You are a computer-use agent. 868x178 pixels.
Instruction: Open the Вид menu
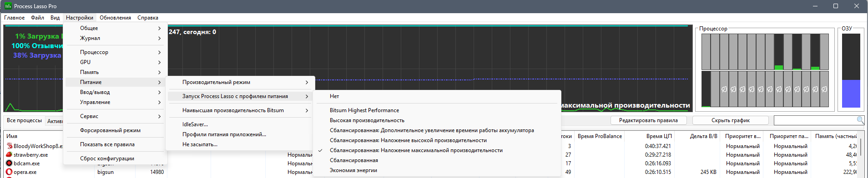pos(55,18)
